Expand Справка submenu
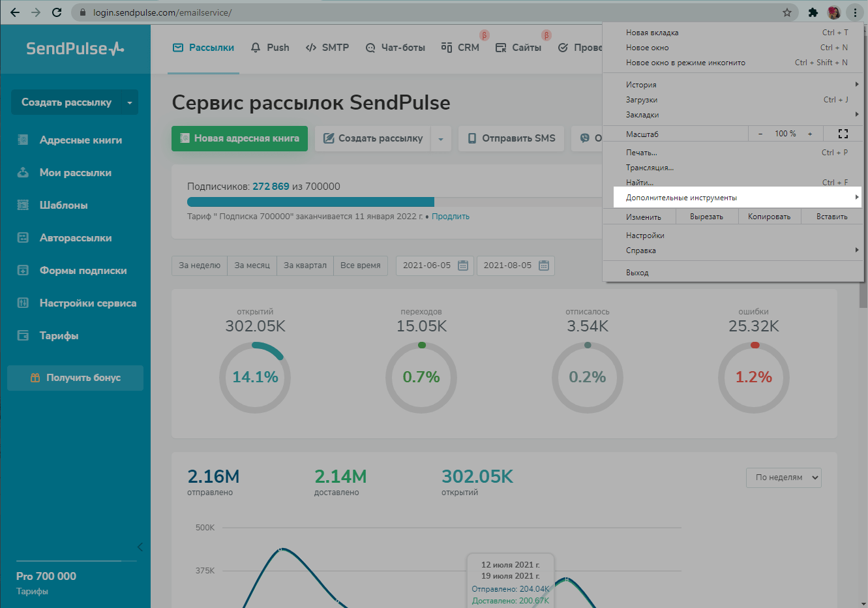 pyautogui.click(x=734, y=251)
